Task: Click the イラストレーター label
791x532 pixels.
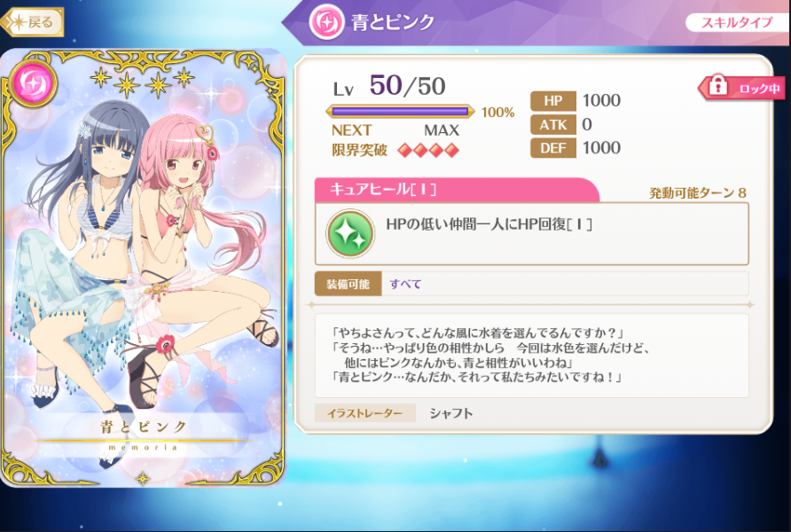Action: click(x=364, y=413)
